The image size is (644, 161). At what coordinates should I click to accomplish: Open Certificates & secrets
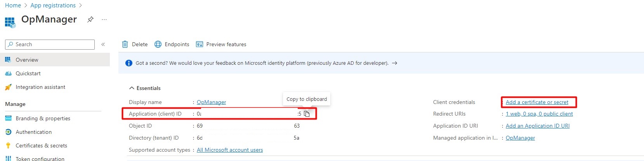pyautogui.click(x=41, y=145)
